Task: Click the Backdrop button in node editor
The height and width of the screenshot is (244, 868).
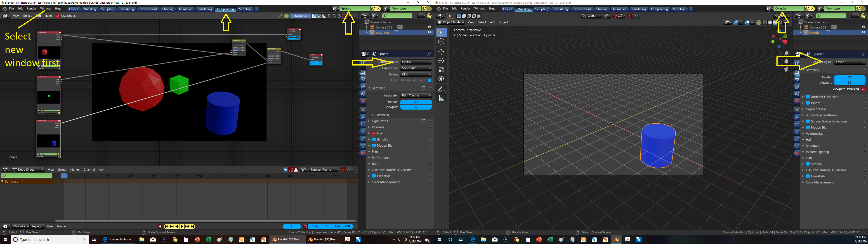Action: (x=301, y=16)
